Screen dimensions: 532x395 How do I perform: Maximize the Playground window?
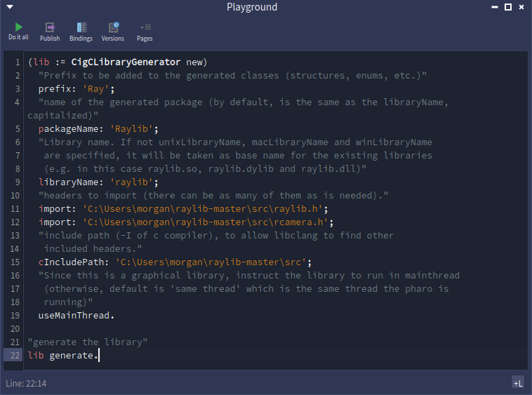(x=508, y=7)
